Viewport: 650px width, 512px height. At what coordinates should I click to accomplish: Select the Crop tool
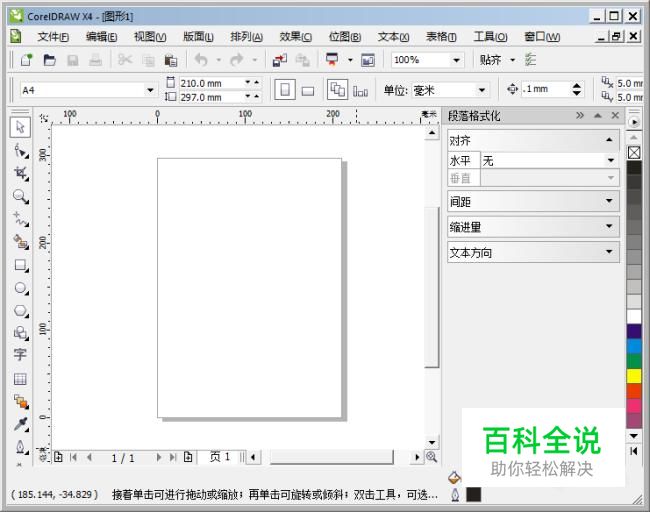click(20, 173)
